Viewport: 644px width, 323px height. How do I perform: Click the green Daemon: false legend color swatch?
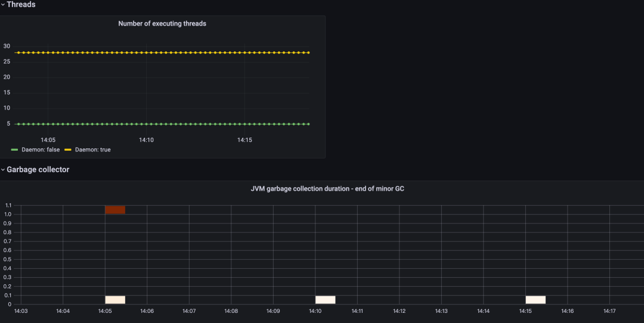(x=15, y=150)
